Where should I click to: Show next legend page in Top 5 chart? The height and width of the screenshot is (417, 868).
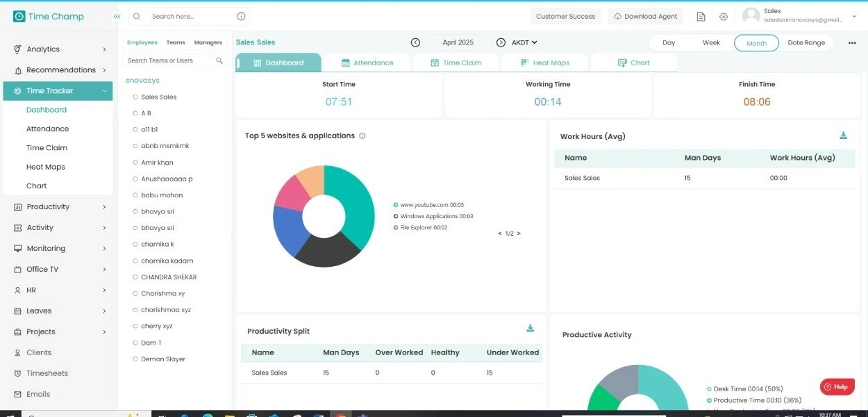pyautogui.click(x=519, y=234)
